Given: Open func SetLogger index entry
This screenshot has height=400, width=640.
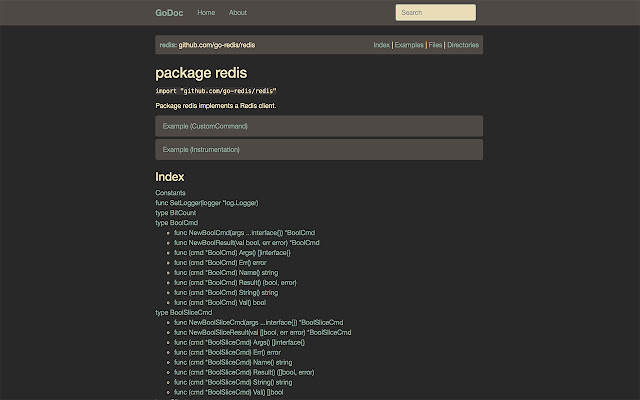Looking at the screenshot, I should click(207, 203).
